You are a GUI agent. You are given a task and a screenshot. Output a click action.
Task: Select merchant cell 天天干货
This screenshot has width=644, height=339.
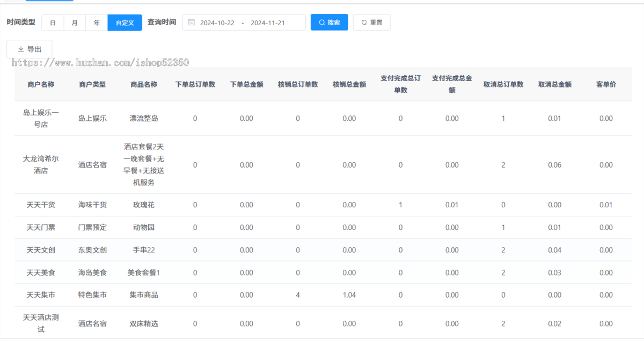coord(41,205)
